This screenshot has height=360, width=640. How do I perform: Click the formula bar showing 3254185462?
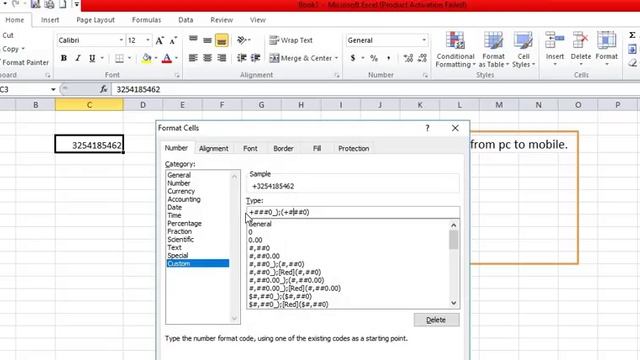pyautogui.click(x=376, y=89)
